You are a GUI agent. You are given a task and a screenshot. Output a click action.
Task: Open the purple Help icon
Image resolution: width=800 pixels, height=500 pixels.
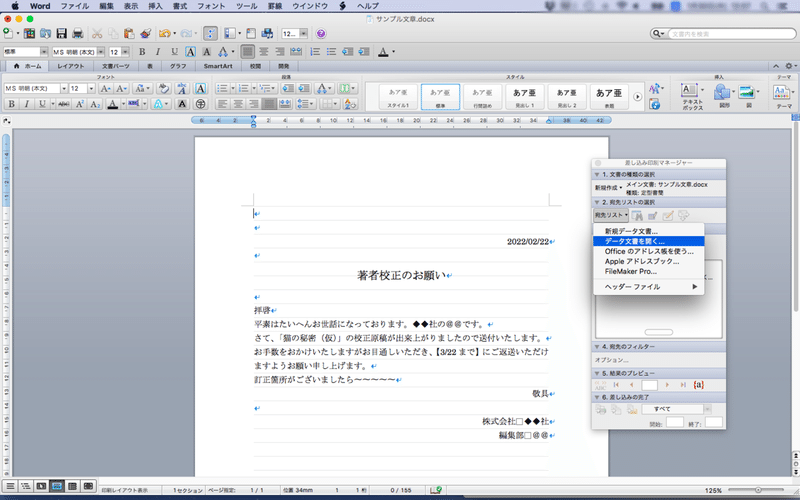coord(321,34)
